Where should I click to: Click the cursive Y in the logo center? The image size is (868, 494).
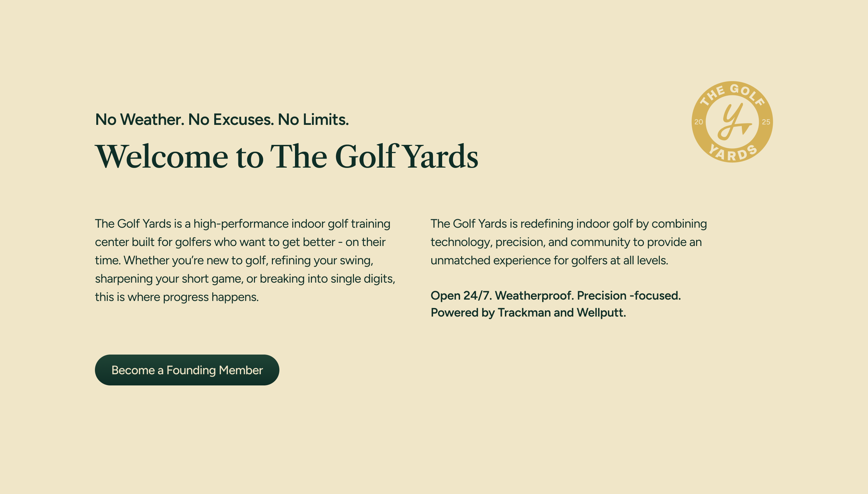point(732,122)
